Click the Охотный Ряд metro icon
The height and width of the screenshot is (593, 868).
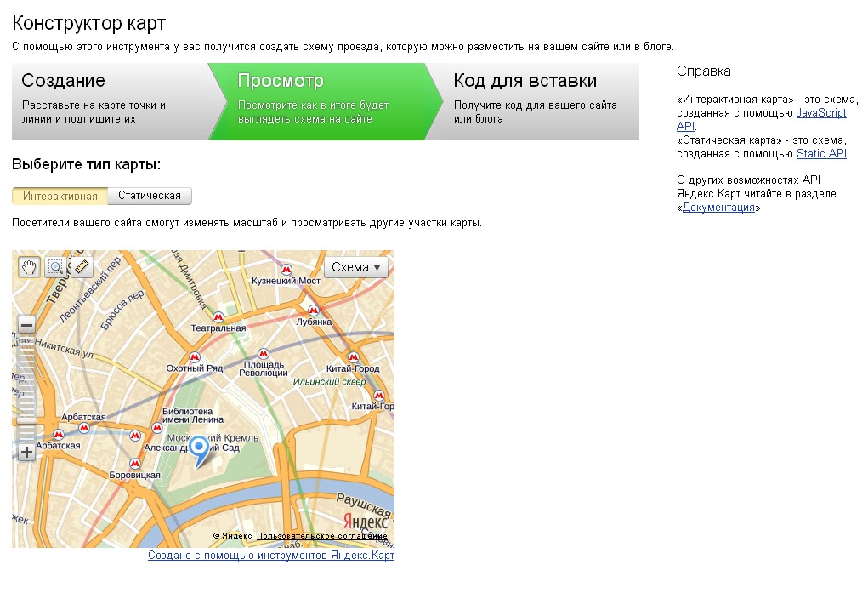coord(195,357)
